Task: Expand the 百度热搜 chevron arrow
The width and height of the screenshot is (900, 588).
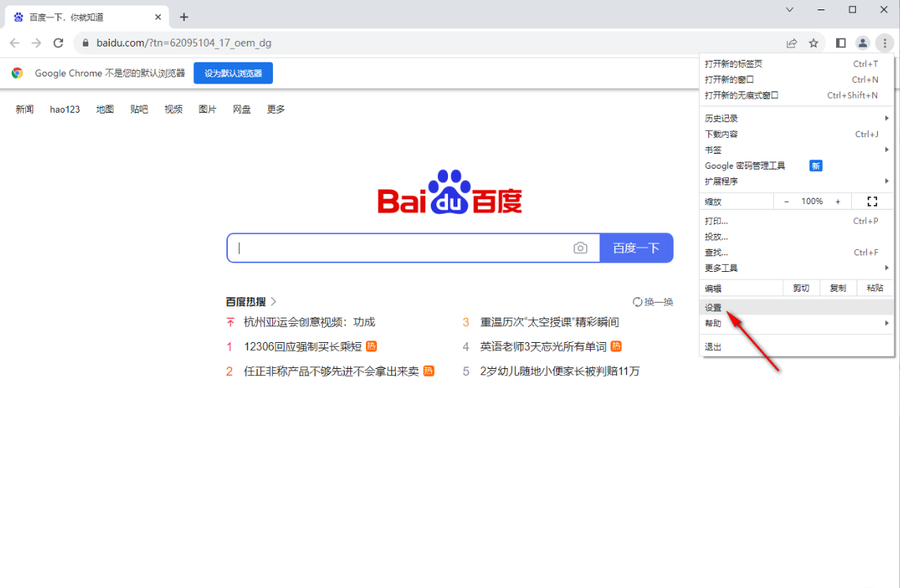Action: coord(274,302)
